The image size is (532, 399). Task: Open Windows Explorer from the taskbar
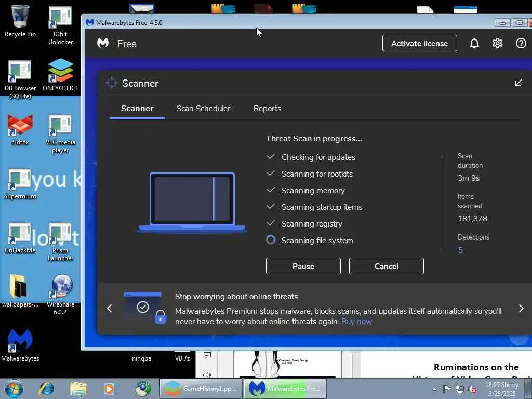point(78,389)
